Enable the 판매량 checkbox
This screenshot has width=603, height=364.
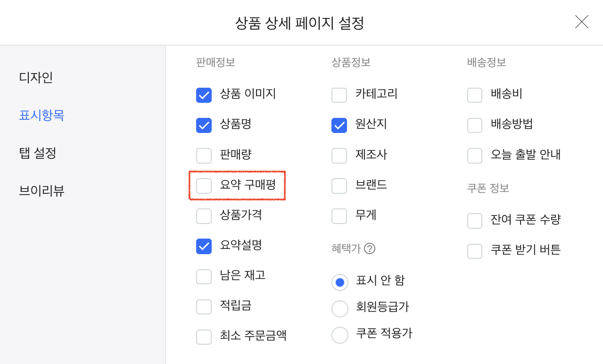pyautogui.click(x=204, y=155)
